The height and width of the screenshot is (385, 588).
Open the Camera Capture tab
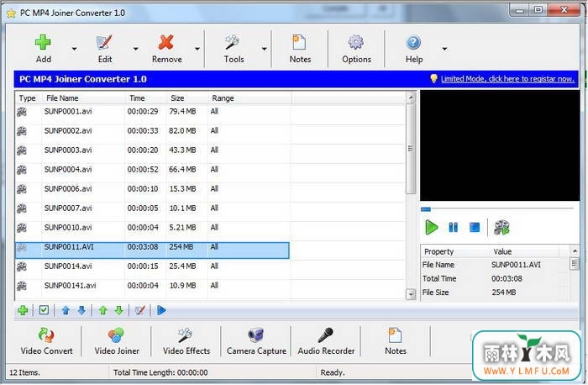(256, 341)
